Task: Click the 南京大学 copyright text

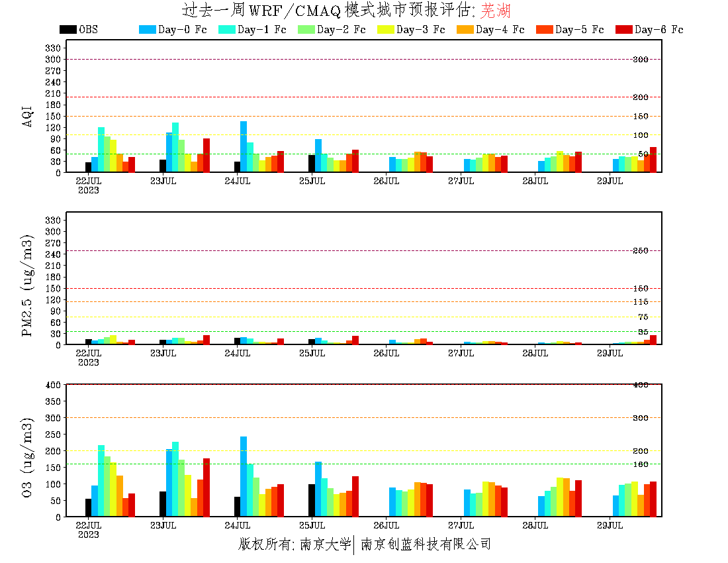Action: tap(324, 544)
